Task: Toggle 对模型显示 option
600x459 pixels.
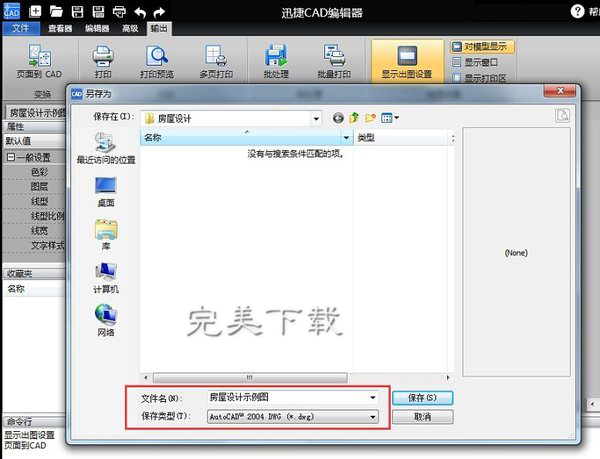Action: tap(482, 47)
